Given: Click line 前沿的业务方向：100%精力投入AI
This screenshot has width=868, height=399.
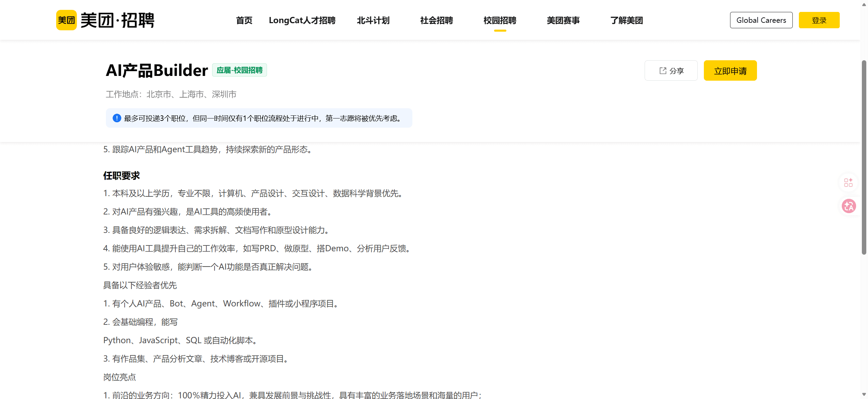Looking at the screenshot, I should point(293,395).
